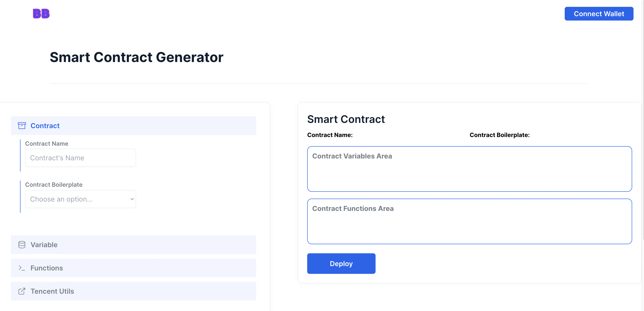Collapse the Contract section header
This screenshot has height=311, width=644.
coord(133,126)
